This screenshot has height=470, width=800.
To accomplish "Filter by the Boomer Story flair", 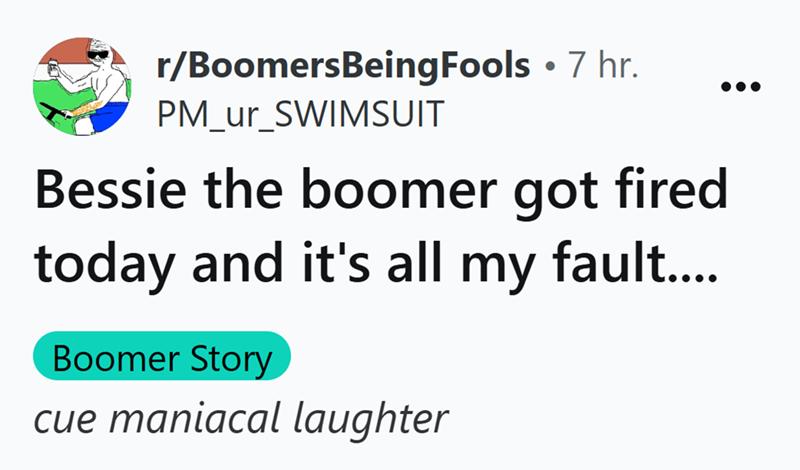I will (x=162, y=359).
